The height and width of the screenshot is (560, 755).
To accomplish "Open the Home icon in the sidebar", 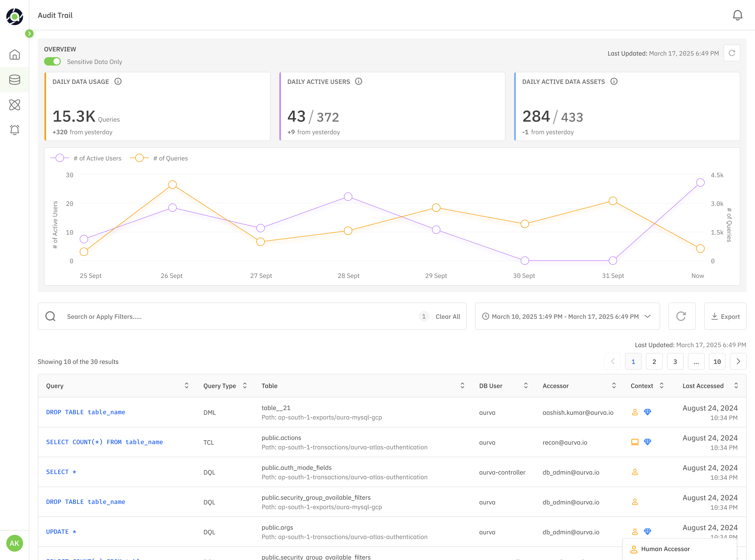I will click(x=15, y=55).
